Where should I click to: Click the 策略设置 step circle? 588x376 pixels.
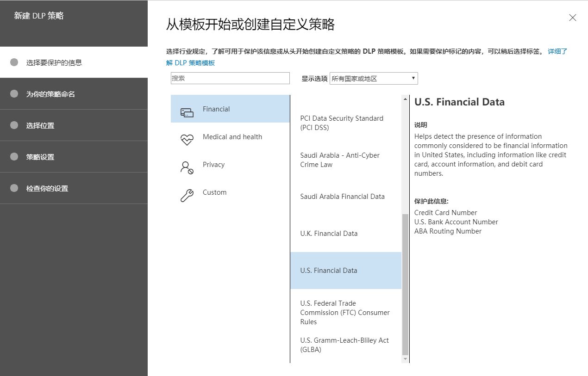pyautogui.click(x=14, y=156)
